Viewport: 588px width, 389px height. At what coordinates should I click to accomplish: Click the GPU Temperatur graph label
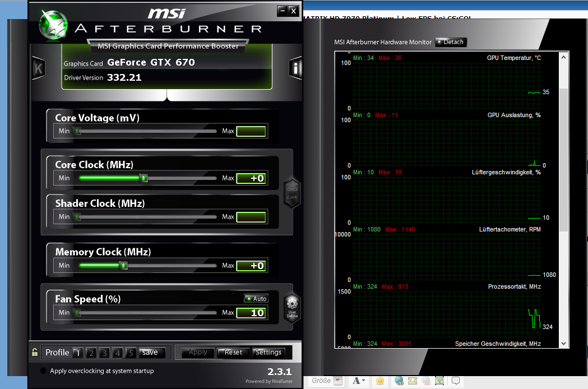pyautogui.click(x=514, y=58)
